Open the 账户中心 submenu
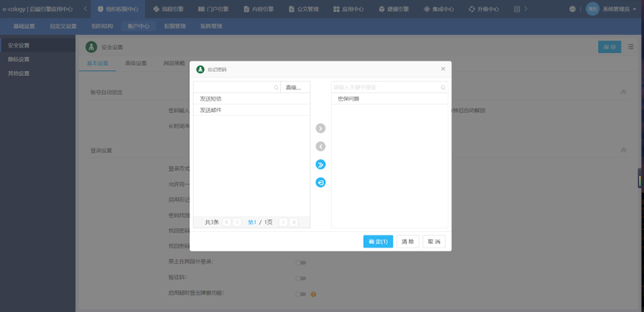The image size is (644, 312). coord(138,27)
